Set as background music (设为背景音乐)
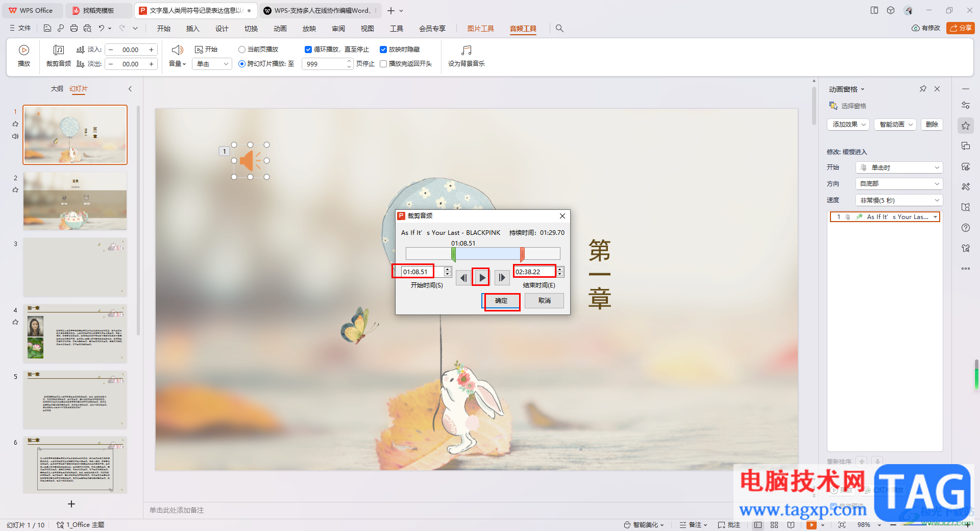This screenshot has height=531, width=980. [x=466, y=56]
